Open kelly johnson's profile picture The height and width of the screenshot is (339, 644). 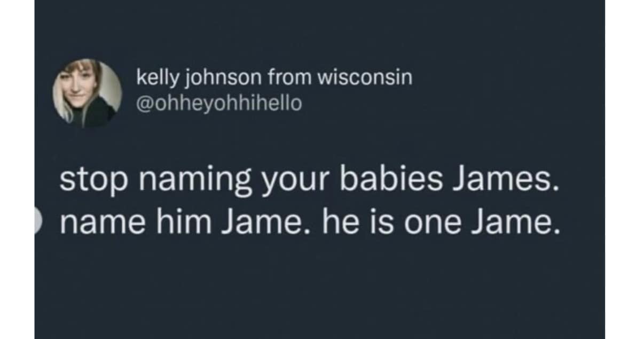pos(87,94)
